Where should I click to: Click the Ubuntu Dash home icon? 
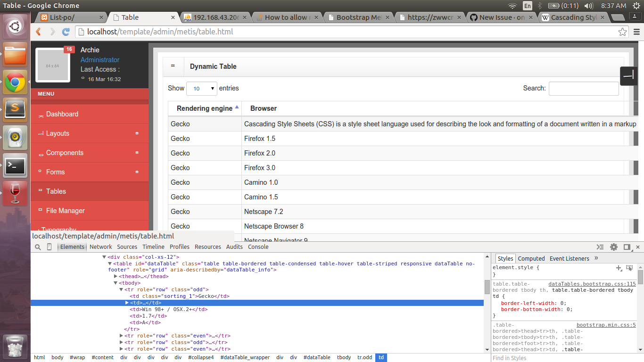coord(15,26)
